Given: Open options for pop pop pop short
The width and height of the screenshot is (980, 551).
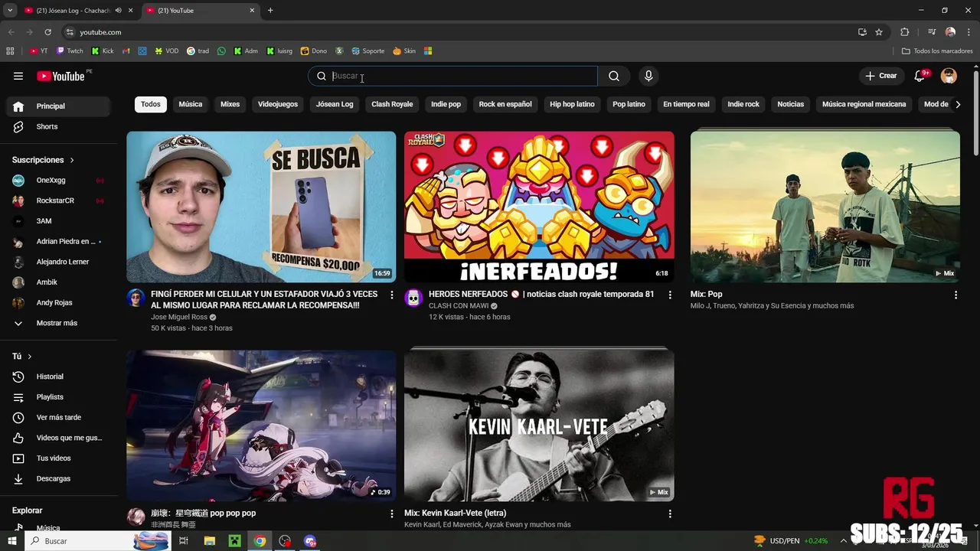Looking at the screenshot, I should pyautogui.click(x=392, y=514).
